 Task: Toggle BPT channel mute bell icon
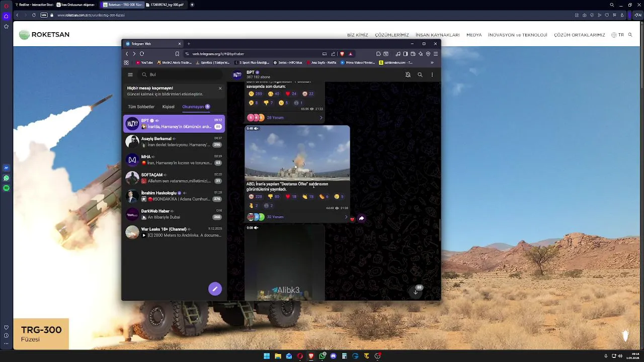click(x=408, y=74)
